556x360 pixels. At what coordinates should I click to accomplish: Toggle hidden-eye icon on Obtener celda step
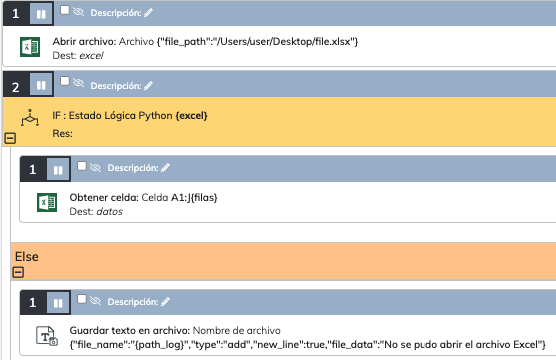pyautogui.click(x=95, y=167)
